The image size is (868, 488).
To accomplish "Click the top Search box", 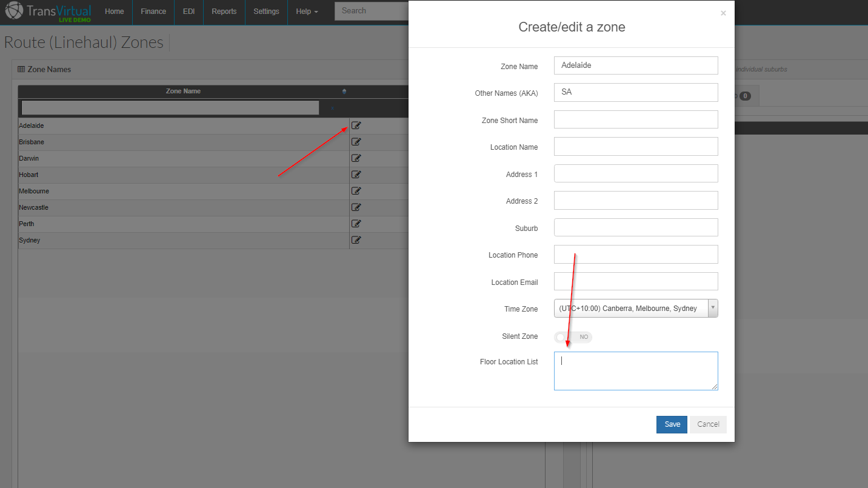I will coord(372,11).
